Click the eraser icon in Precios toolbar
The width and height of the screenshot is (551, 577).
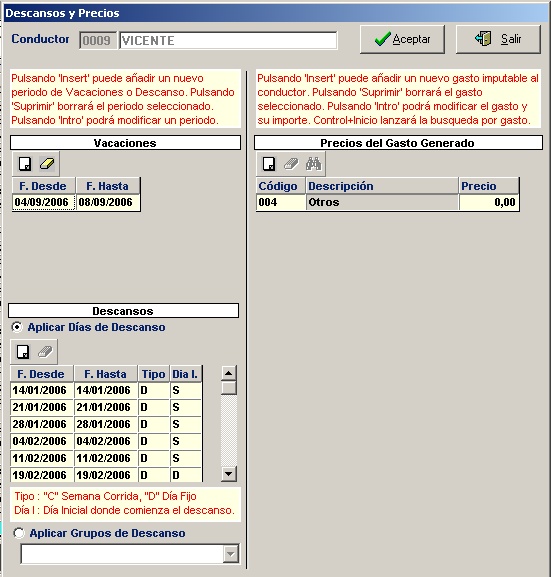291,164
